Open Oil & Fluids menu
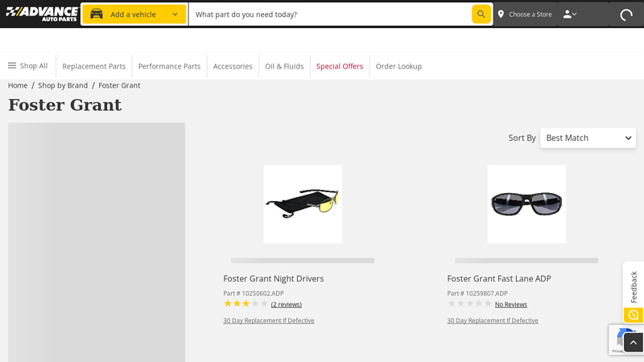This screenshot has width=644, height=362. [x=284, y=66]
